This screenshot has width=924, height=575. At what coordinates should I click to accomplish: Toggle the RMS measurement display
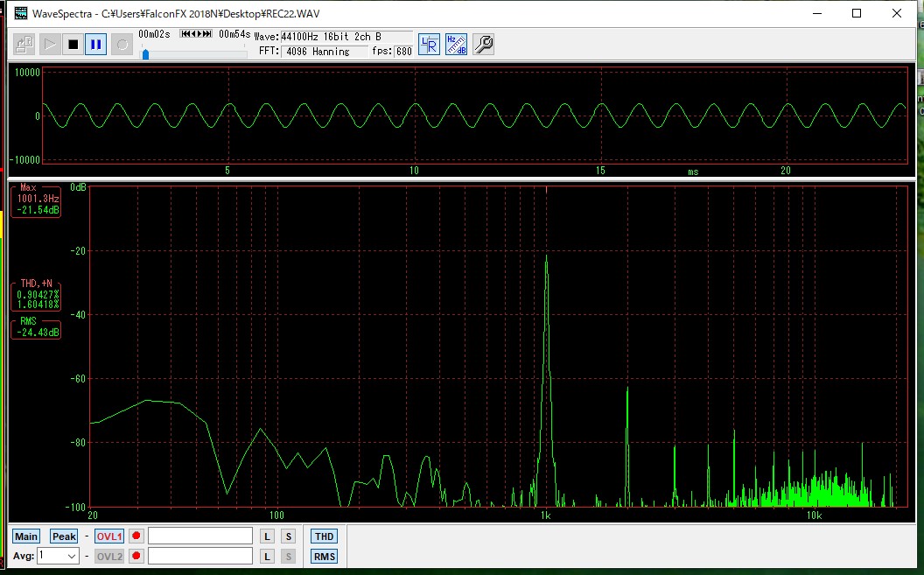(324, 557)
